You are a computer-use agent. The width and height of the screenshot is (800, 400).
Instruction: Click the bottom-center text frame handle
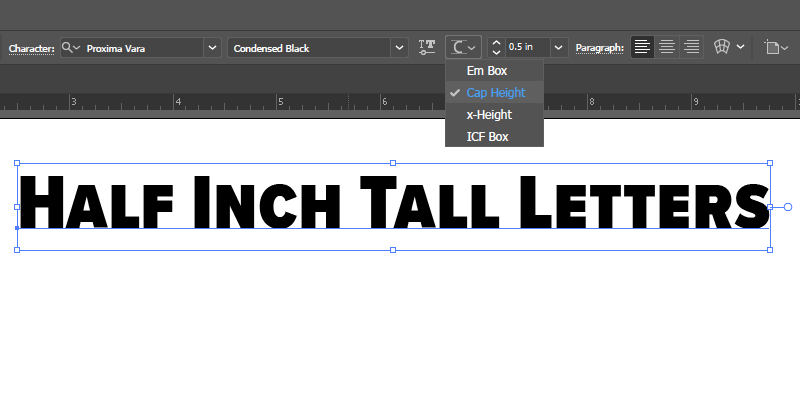click(393, 250)
